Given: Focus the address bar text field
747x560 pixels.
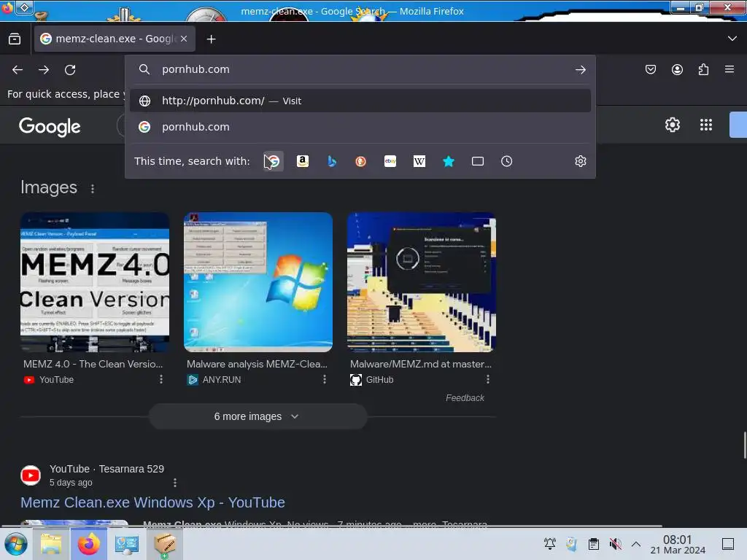Looking at the screenshot, I should 362,69.
